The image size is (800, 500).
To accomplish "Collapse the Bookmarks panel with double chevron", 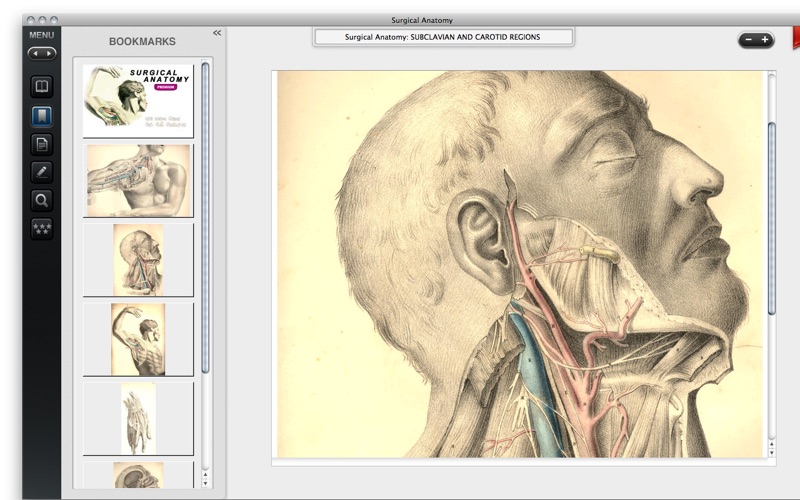I will tap(217, 33).
